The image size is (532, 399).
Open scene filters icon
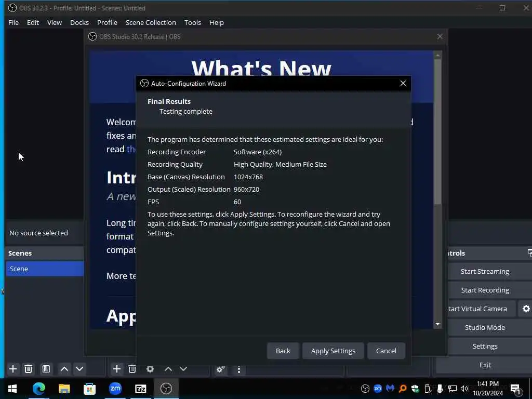point(46,369)
